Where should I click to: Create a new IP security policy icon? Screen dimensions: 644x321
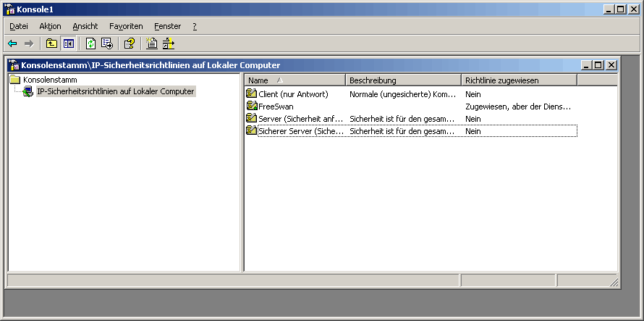(152, 43)
